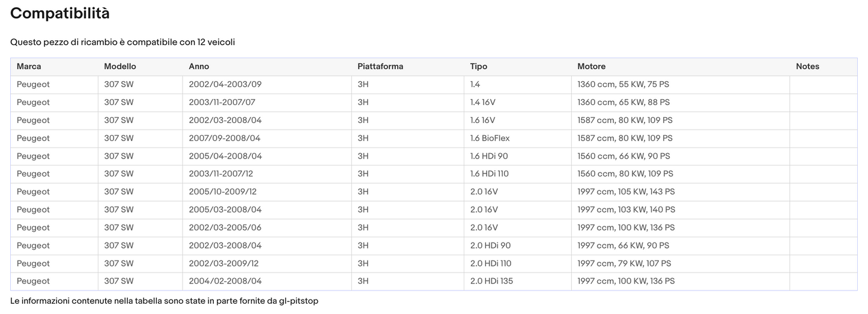Viewport: 868px width, 314px height.
Task: Select the Anno column header
Action: pos(199,67)
